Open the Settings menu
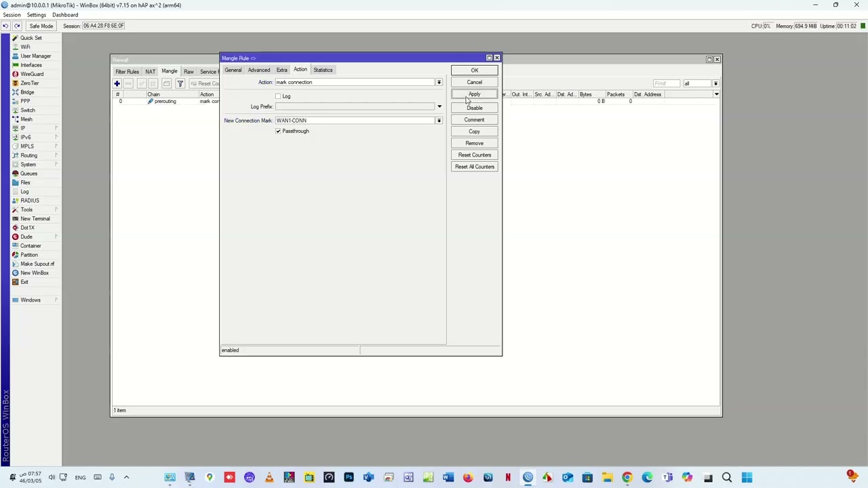 [x=37, y=15]
